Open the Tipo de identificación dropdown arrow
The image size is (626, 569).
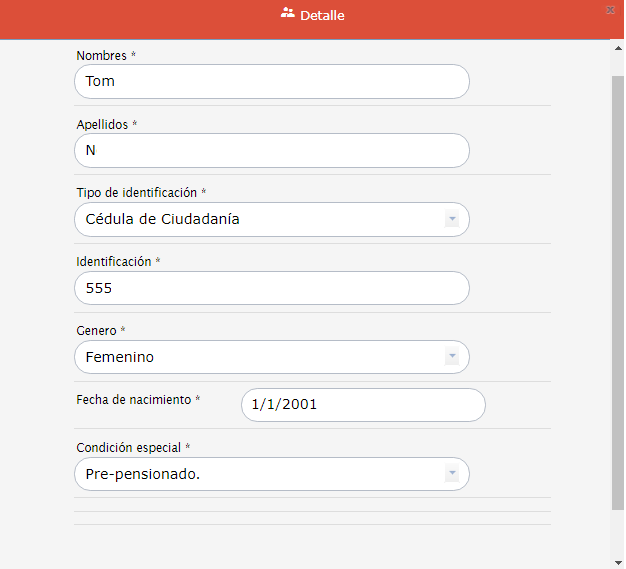pos(452,219)
